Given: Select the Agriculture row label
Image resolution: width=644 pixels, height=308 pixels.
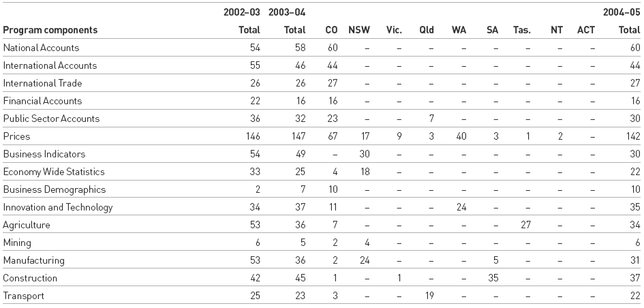Looking at the screenshot, I should click(x=27, y=225).
